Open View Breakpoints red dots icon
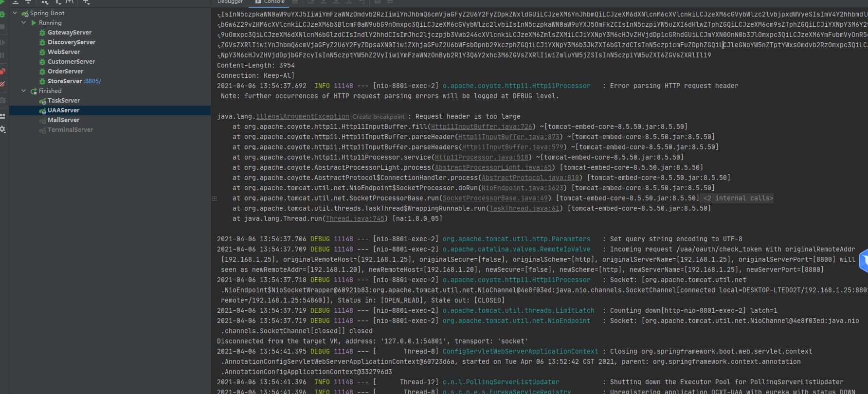868x394 pixels. tap(2, 72)
